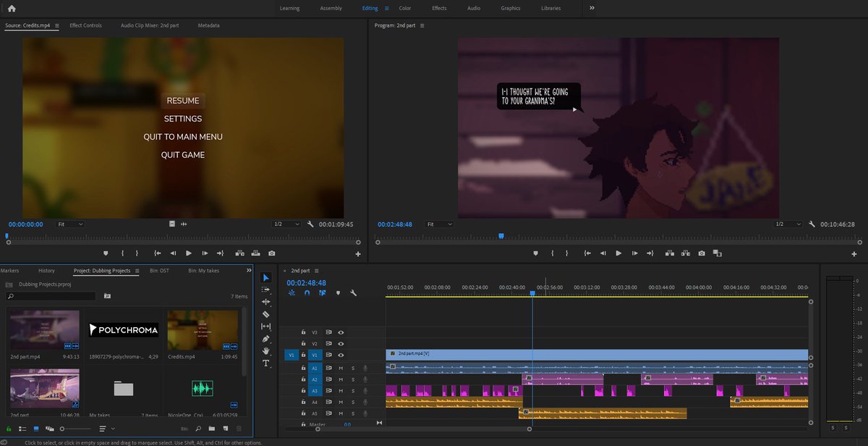Image resolution: width=868 pixels, height=446 pixels.
Task: Select the Pen tool
Action: [265, 339]
